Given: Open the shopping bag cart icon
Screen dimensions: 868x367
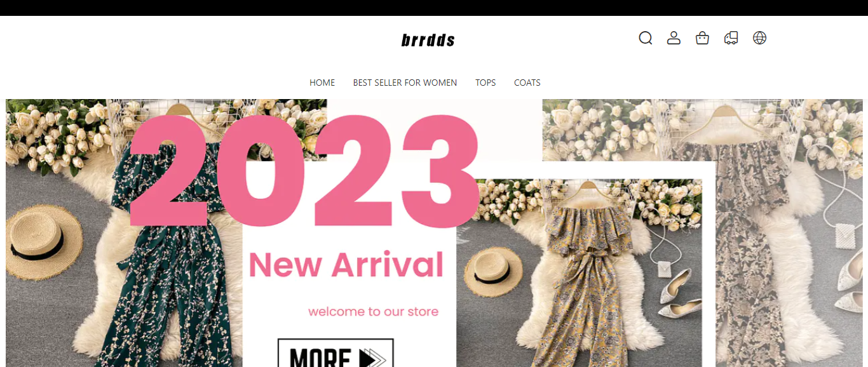Looking at the screenshot, I should point(702,38).
